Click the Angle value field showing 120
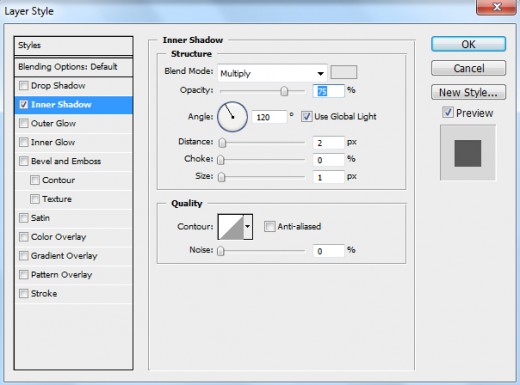 pyautogui.click(x=269, y=117)
